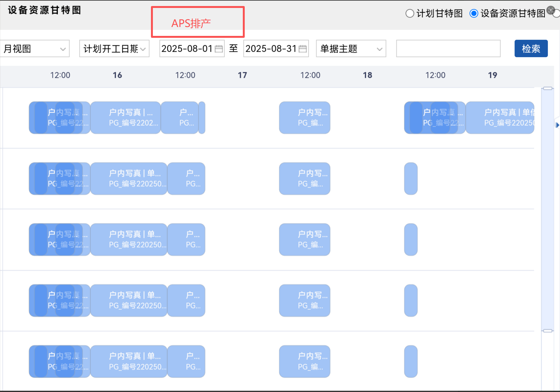This screenshot has width=560, height=392.
Task: Click the narrow task bar after day 18
Action: 410,179
